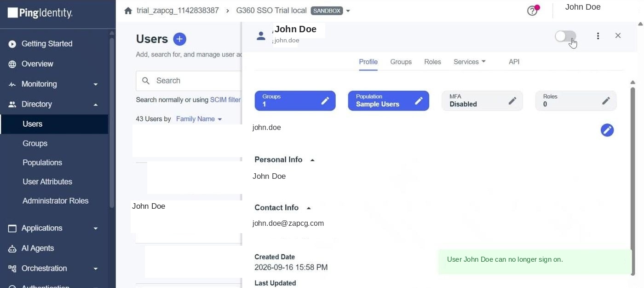Add a new user with plus icon
The image size is (644, 288).
179,39
